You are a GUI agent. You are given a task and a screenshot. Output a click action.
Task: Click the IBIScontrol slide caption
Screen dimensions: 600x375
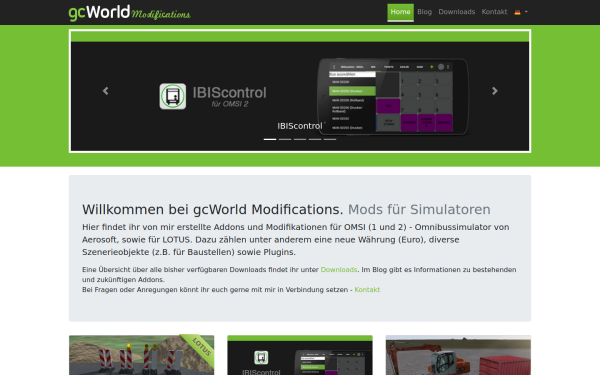coord(300,126)
